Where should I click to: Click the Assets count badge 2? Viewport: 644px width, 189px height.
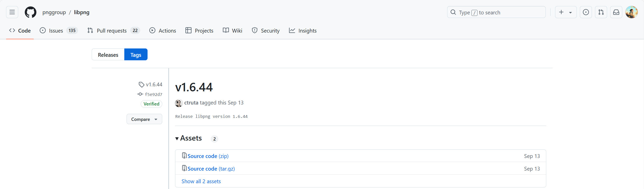pyautogui.click(x=214, y=139)
